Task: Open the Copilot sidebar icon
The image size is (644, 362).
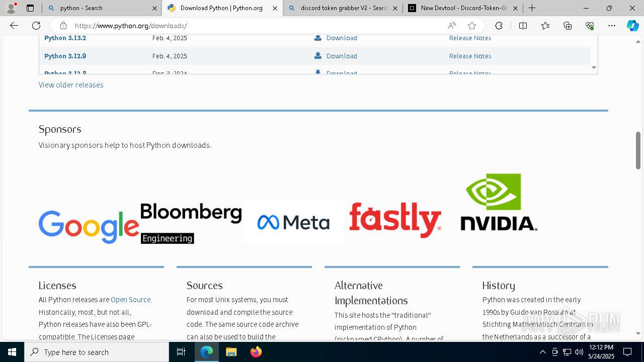Action: pyautogui.click(x=632, y=26)
